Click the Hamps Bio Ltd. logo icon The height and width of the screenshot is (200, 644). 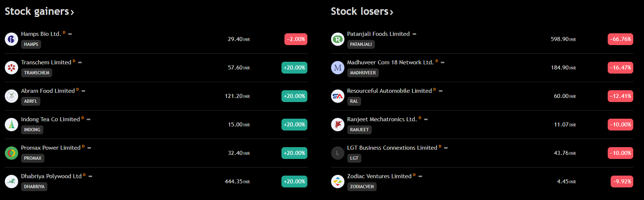tap(11, 39)
